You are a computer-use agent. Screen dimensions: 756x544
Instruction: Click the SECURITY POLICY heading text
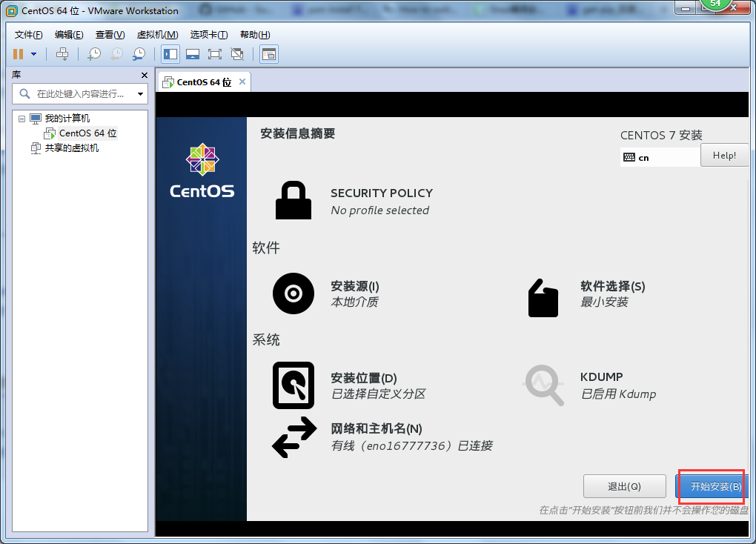(x=382, y=193)
